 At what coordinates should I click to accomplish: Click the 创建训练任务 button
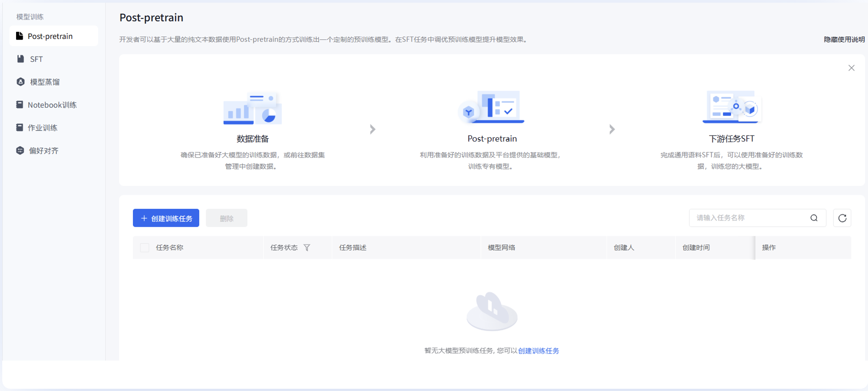pyautogui.click(x=166, y=218)
